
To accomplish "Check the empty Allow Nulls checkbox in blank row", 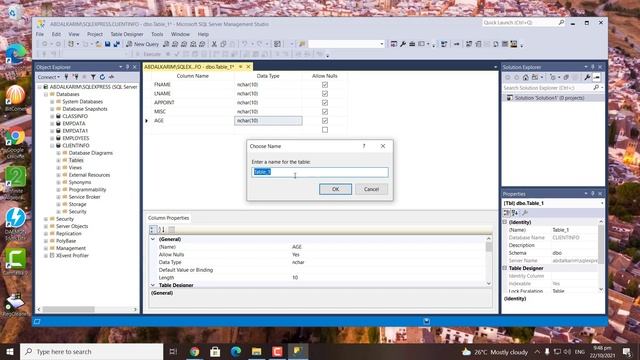I will (325, 130).
